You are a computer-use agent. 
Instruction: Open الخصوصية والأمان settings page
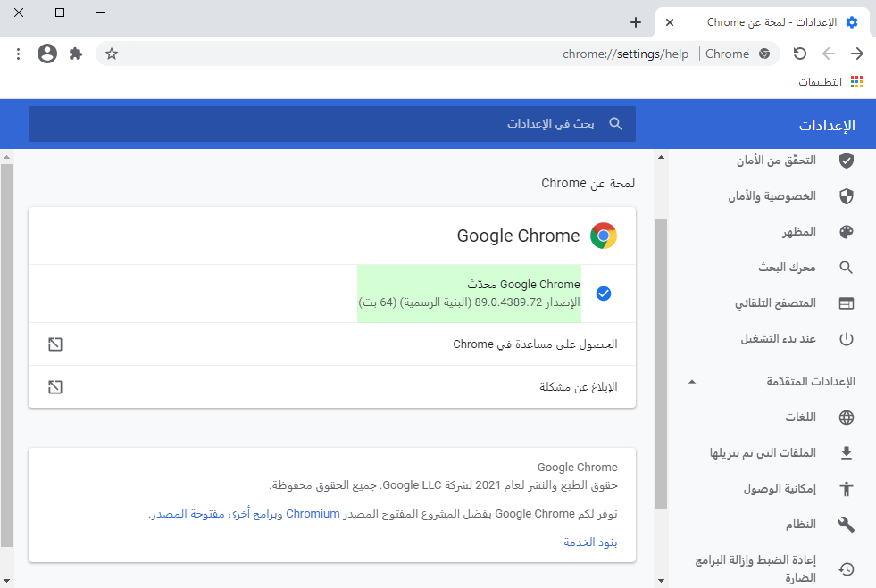tap(772, 196)
